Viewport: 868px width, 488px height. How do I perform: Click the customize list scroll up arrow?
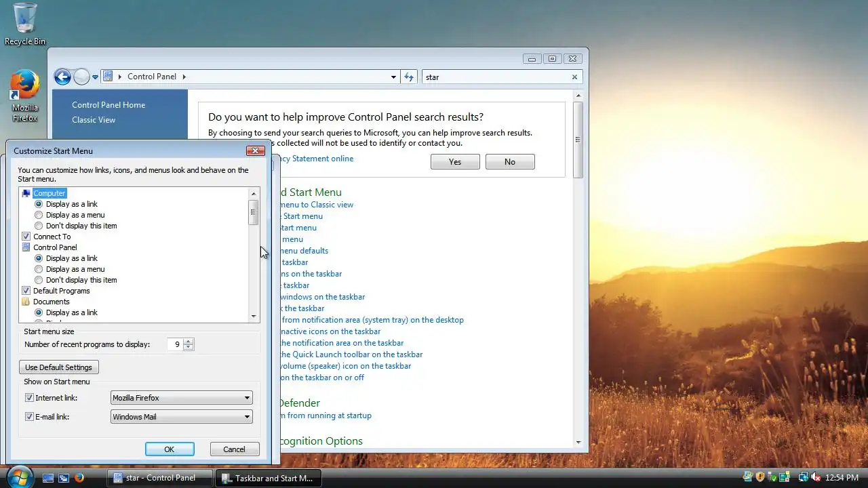point(254,194)
